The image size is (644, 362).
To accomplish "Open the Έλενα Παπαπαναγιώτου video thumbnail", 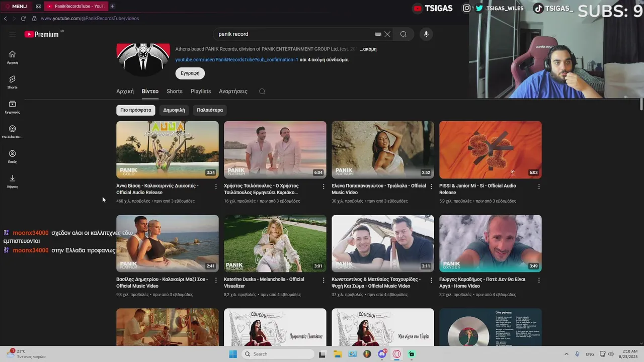I will [383, 150].
